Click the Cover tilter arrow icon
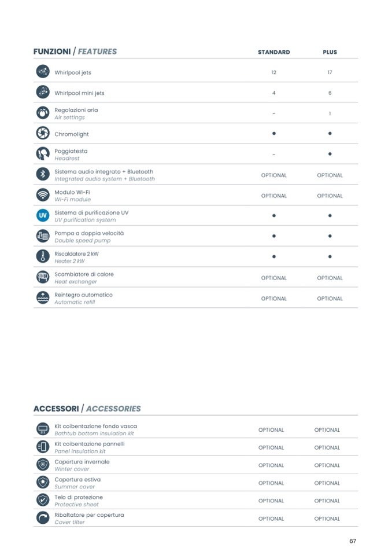392x555 pixels. (42, 519)
